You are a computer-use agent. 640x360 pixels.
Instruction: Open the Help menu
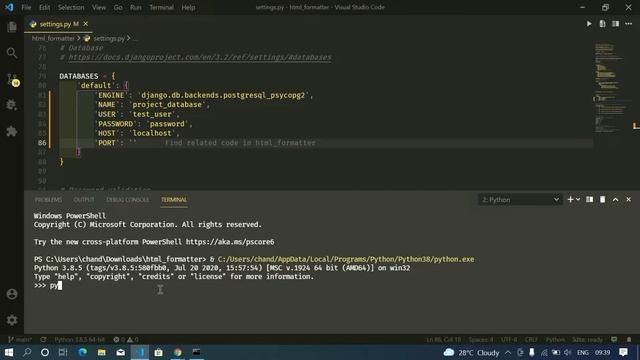click(188, 7)
